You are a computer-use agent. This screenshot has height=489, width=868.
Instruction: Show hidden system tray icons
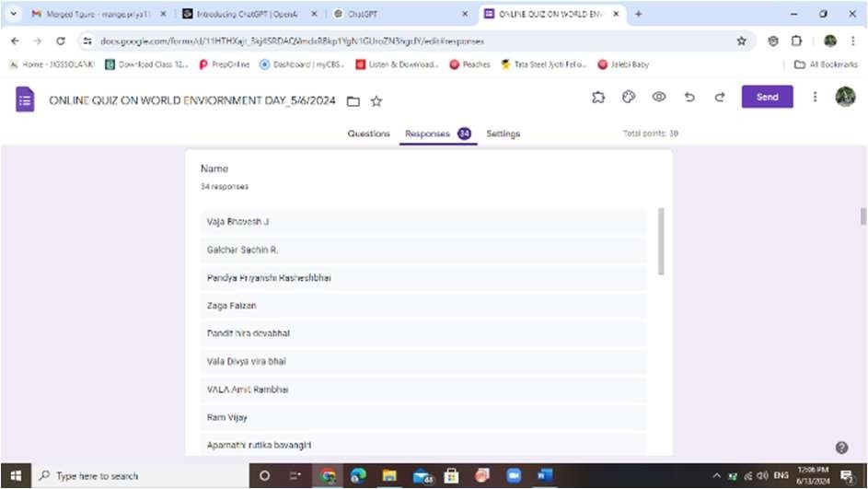(716, 476)
